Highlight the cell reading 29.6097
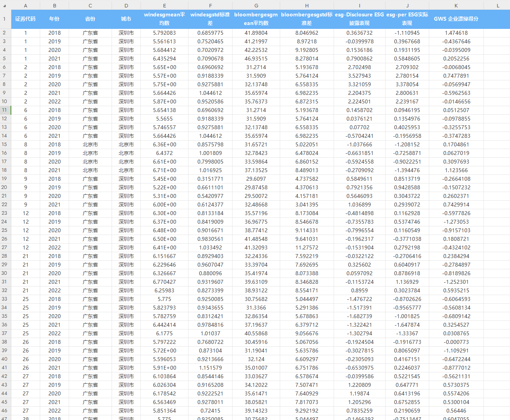 256,179
